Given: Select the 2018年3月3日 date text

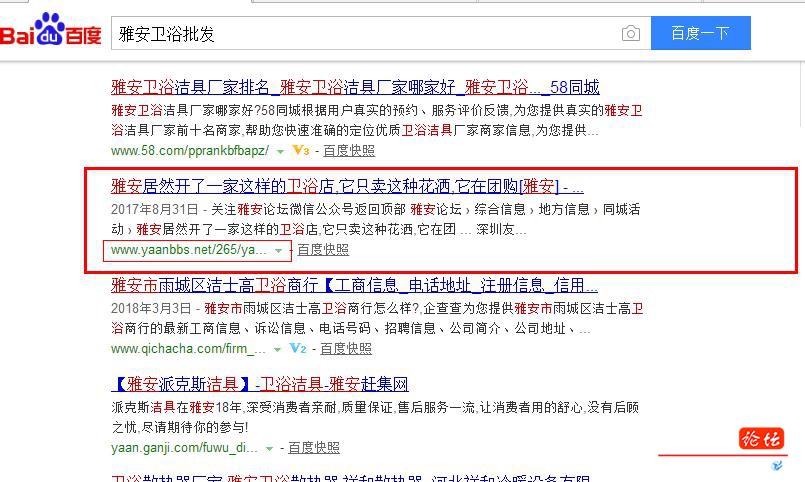Looking at the screenshot, I should click(x=151, y=309).
